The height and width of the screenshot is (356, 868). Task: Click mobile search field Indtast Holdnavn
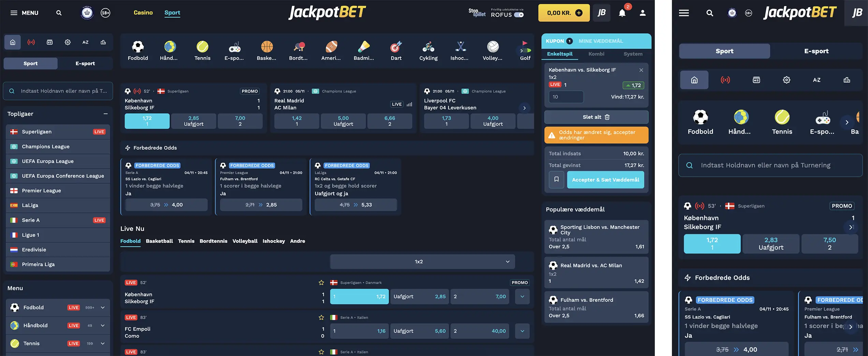click(770, 165)
